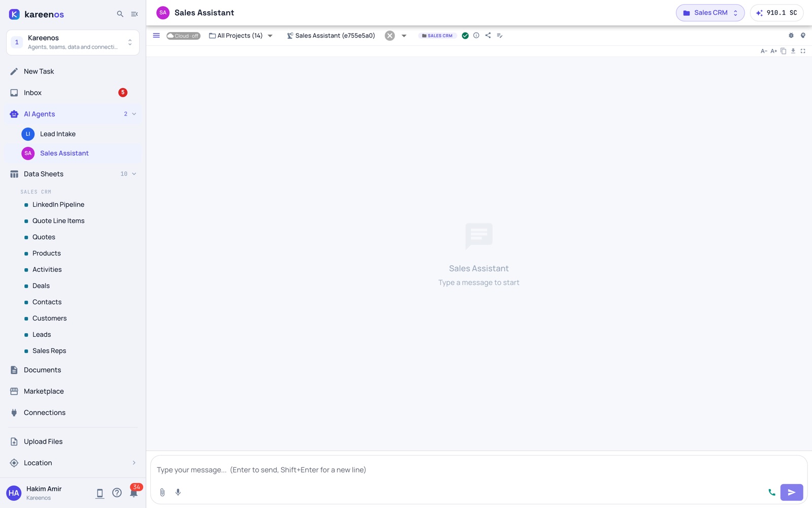Expand the Sales Assistant session dropdown arrow
Screen dimensions: 812x508
pos(404,36)
